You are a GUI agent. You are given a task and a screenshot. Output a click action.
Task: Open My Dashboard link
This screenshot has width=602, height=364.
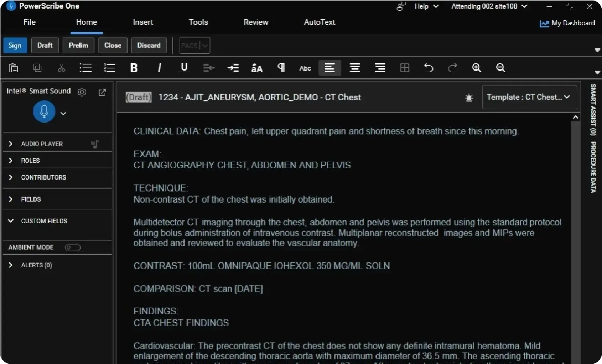point(567,23)
